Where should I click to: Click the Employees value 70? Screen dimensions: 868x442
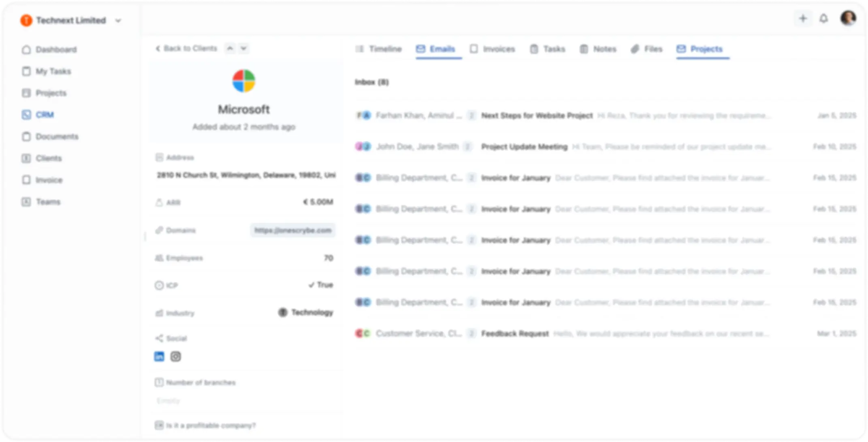tap(328, 258)
